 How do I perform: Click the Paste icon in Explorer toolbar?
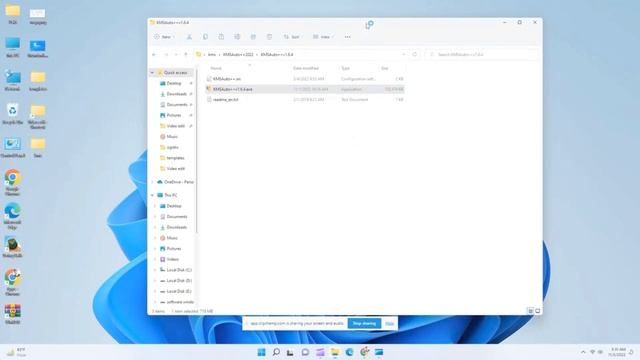(x=221, y=37)
